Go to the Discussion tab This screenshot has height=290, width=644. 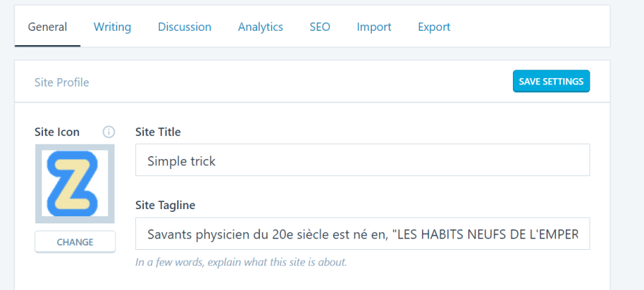coord(185,27)
